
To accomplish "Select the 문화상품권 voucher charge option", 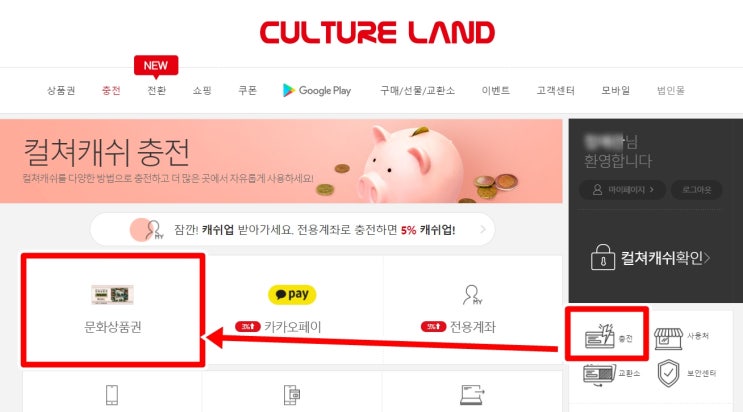I will [x=113, y=310].
